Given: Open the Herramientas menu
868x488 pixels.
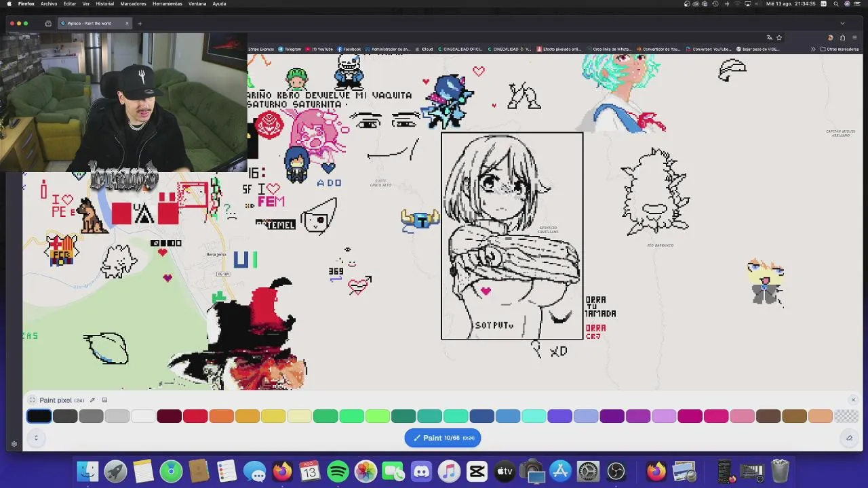Looking at the screenshot, I should coord(167,3).
